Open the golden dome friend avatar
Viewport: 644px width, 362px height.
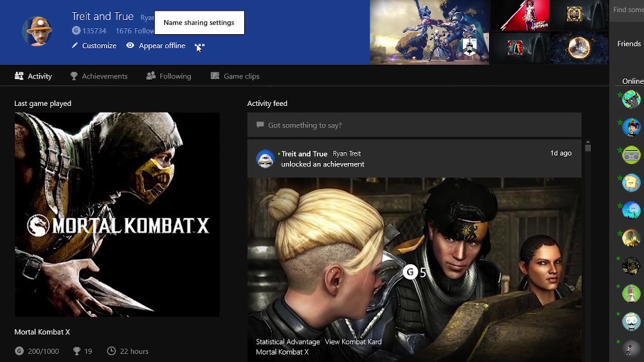coord(631,238)
